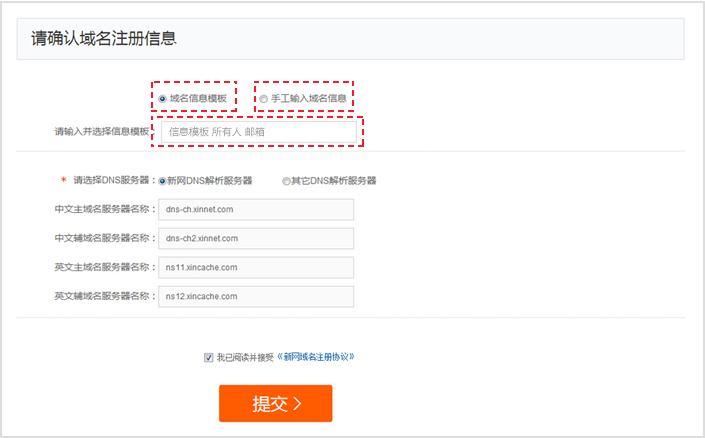Screen dimensions: 705x438
Task: Select 新网DNS解析服务器 radio button
Action: [163, 181]
